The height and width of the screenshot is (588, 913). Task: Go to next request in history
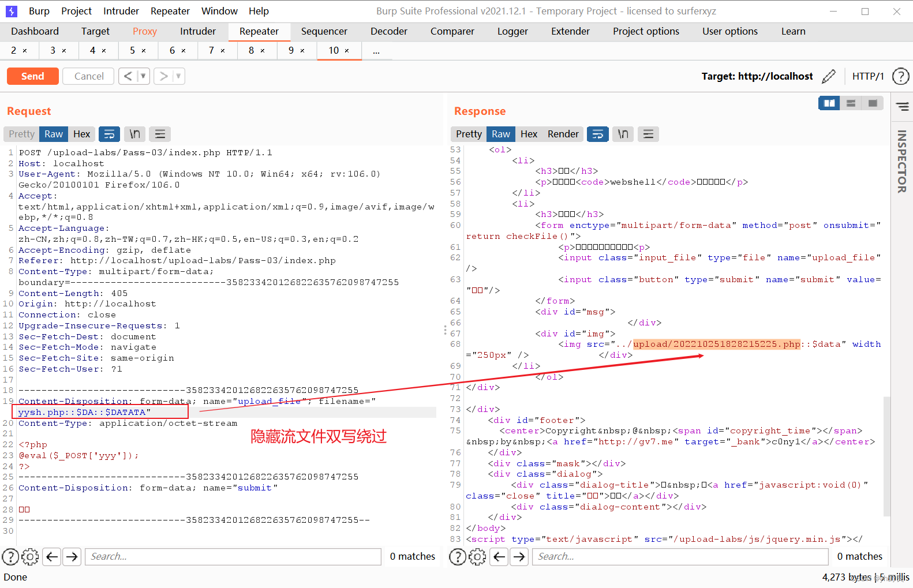coord(164,76)
